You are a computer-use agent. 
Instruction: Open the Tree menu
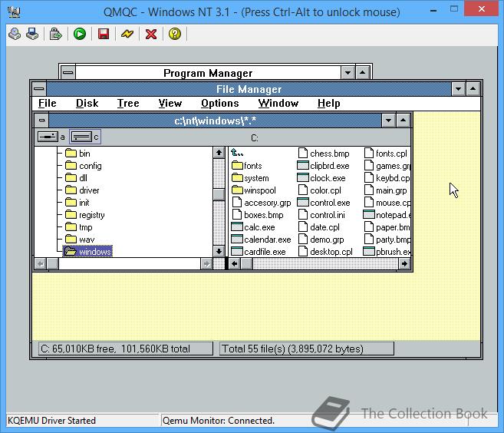pos(128,104)
